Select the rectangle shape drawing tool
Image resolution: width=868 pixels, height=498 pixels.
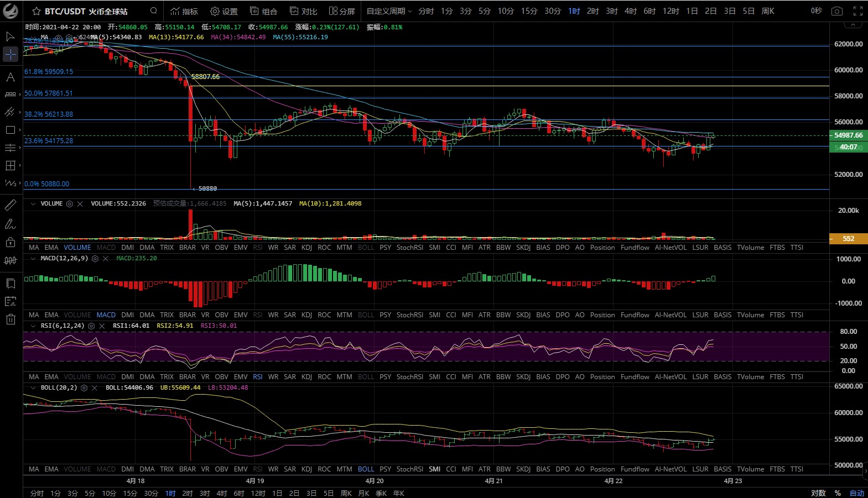pos(10,130)
